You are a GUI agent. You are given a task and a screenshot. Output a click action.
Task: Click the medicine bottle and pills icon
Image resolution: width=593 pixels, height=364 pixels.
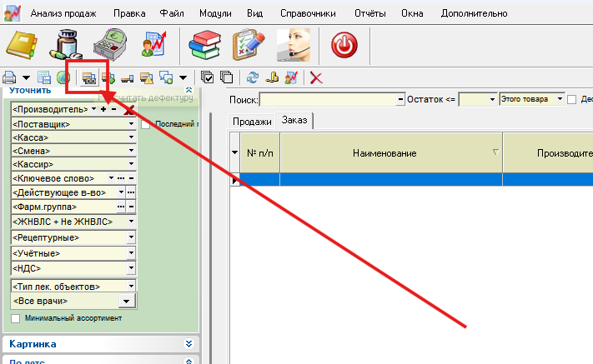pos(66,44)
